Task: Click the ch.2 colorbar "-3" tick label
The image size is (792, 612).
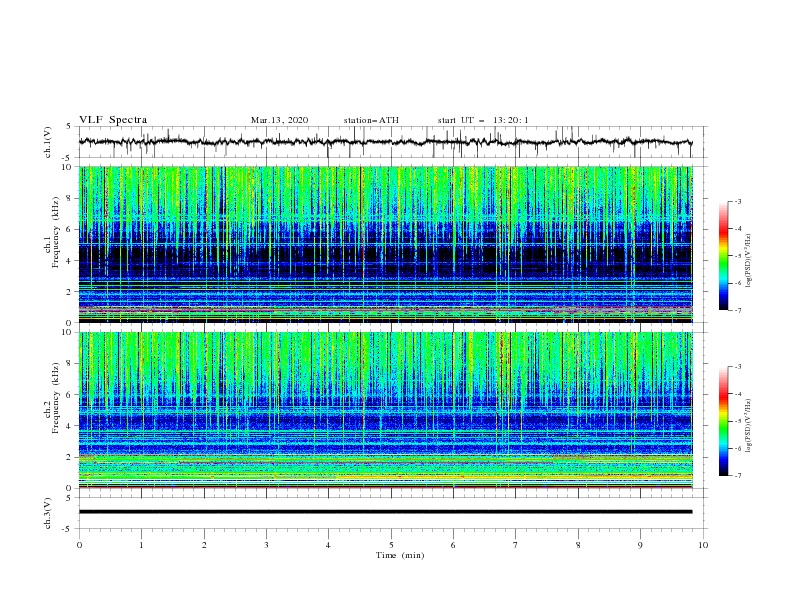Action: 737,367
